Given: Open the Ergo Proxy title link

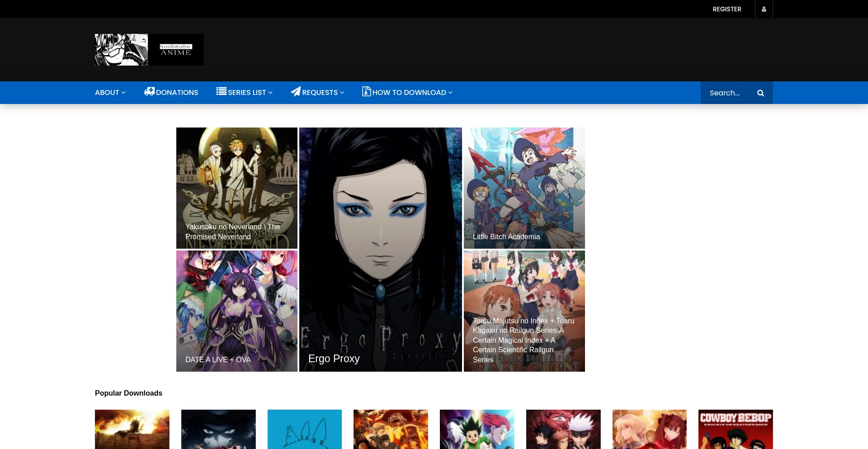Looking at the screenshot, I should click(x=334, y=359).
